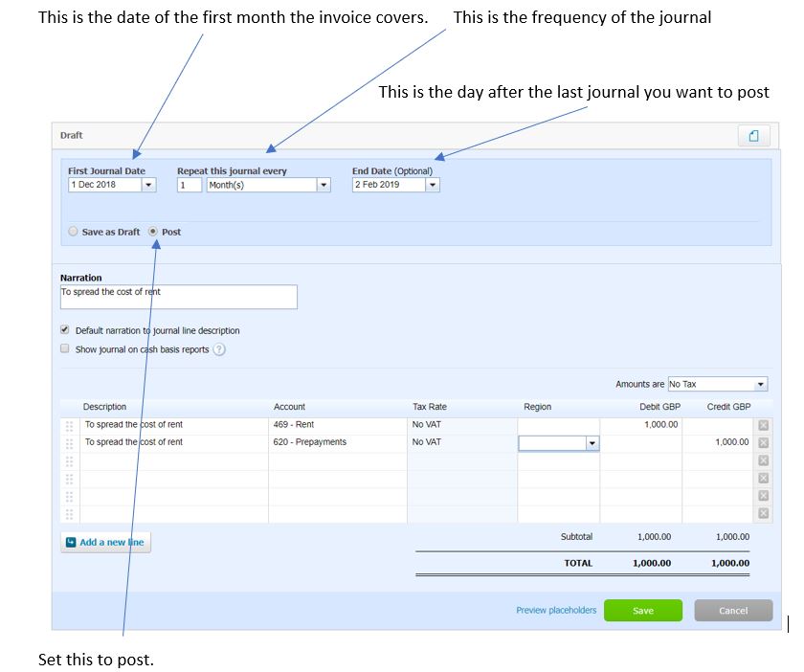The height and width of the screenshot is (672, 804).
Task: Click the End Date field 2 Feb 2019
Action: (389, 185)
